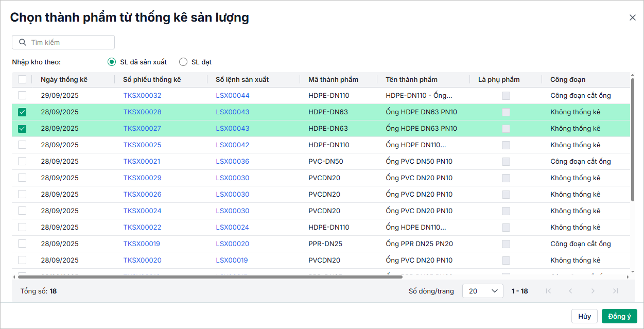Uncheck the row with TKSX00028

22,112
